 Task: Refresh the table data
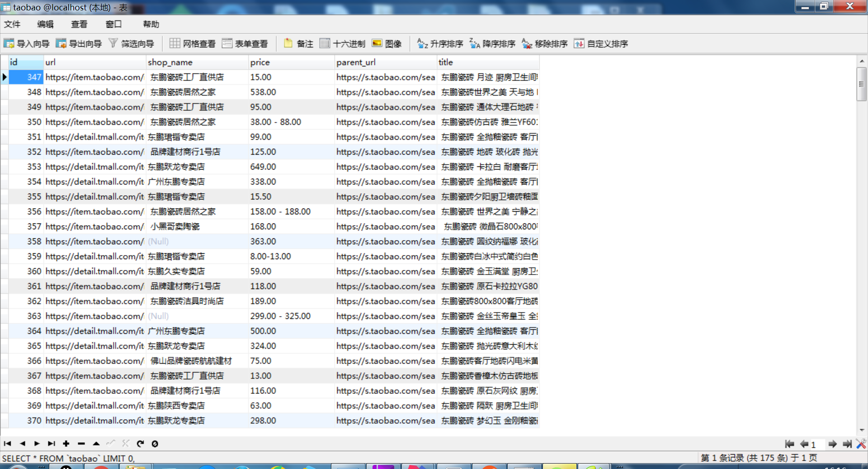point(140,444)
